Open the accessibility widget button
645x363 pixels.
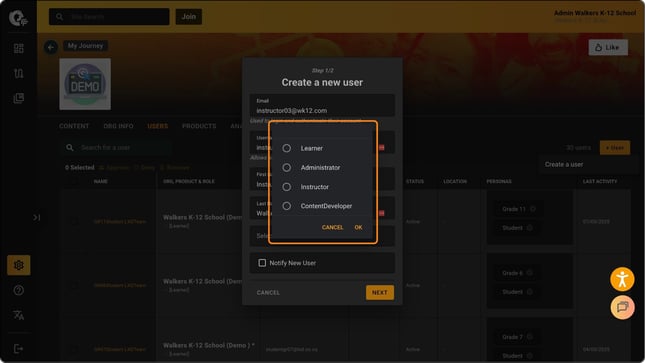pos(622,279)
